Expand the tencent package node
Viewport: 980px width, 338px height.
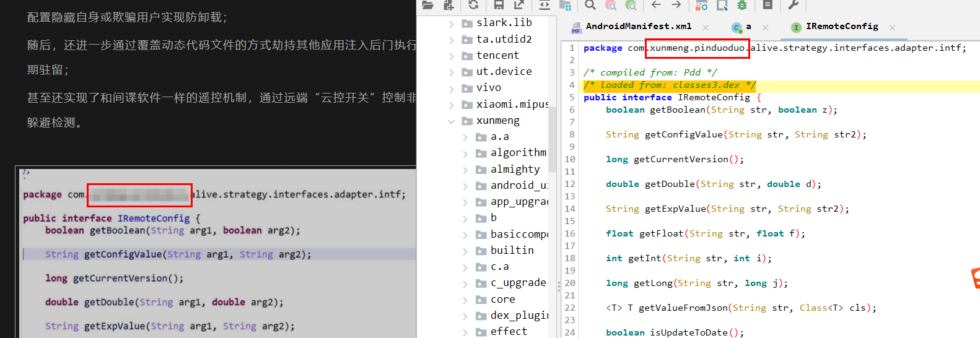click(x=451, y=56)
